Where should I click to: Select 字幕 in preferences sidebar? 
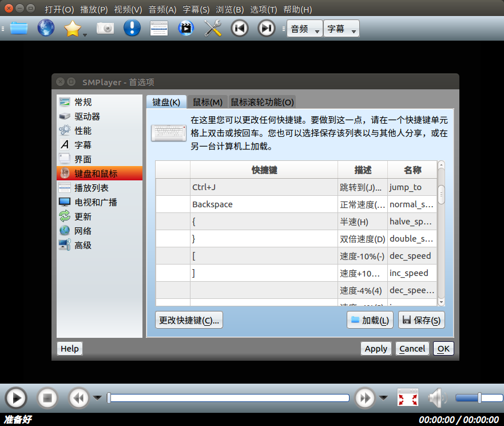point(100,145)
